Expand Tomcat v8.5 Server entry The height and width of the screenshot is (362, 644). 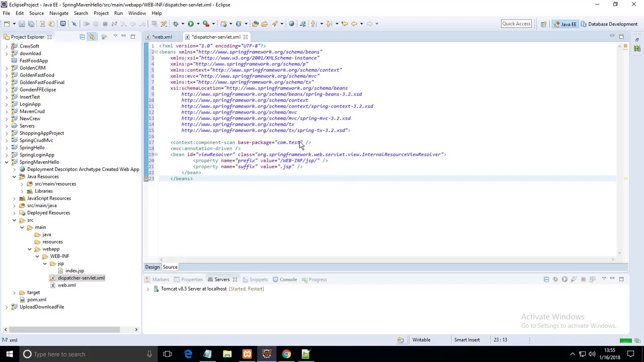click(x=148, y=289)
